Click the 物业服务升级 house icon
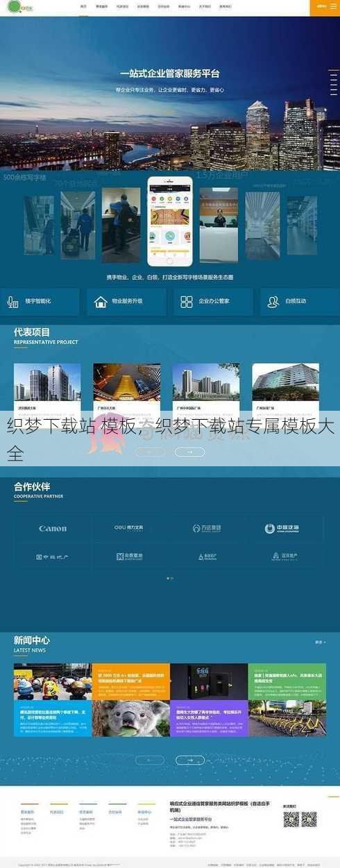The height and width of the screenshot is (868, 340). (x=100, y=301)
